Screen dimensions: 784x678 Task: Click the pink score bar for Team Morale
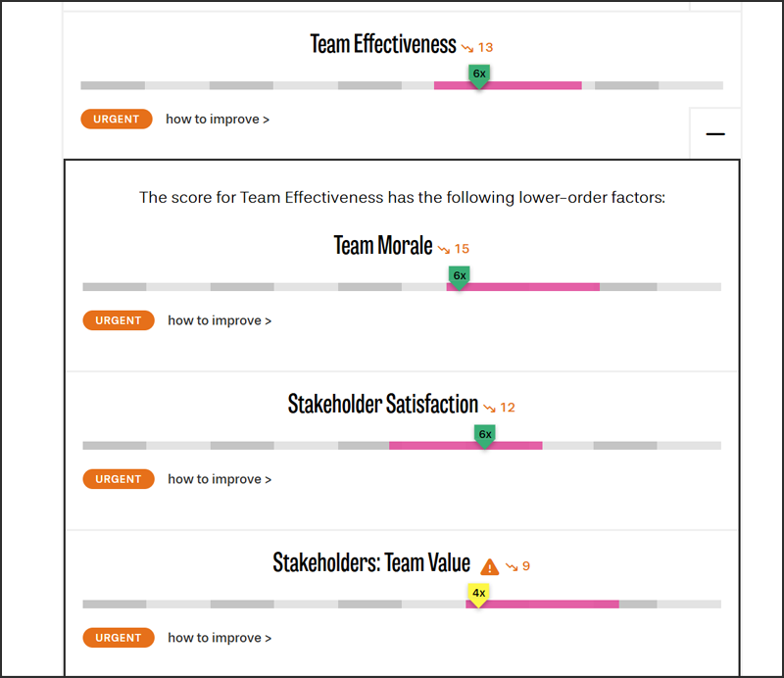(529, 287)
